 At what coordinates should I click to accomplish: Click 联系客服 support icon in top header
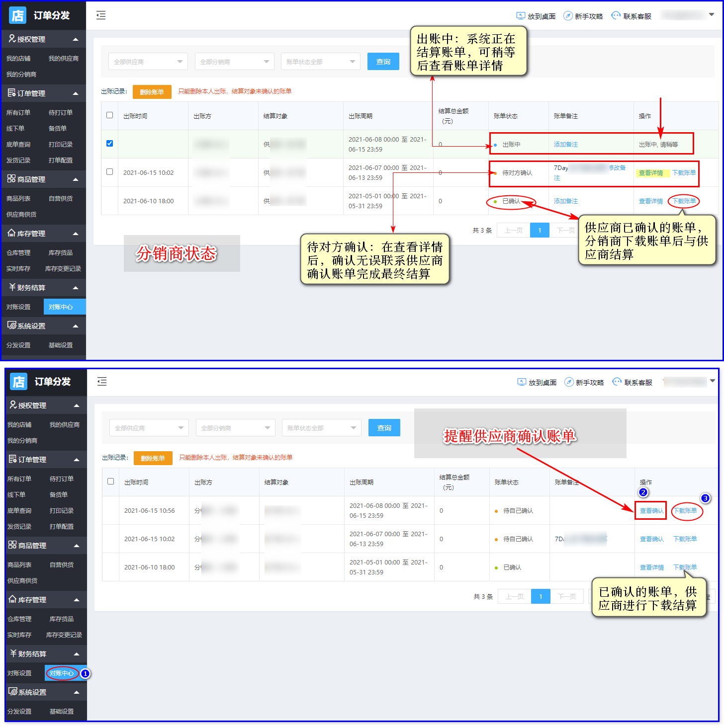point(616,16)
